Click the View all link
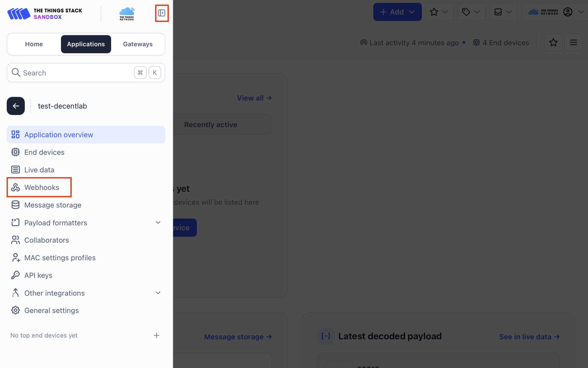Image resolution: width=588 pixels, height=368 pixels. 254,98
